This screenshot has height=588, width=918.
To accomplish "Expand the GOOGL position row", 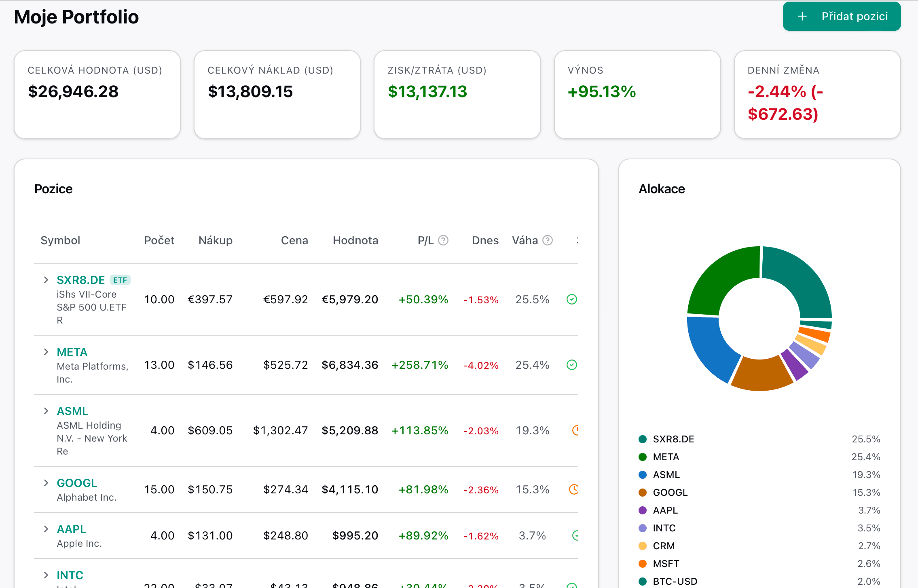I will click(46, 483).
